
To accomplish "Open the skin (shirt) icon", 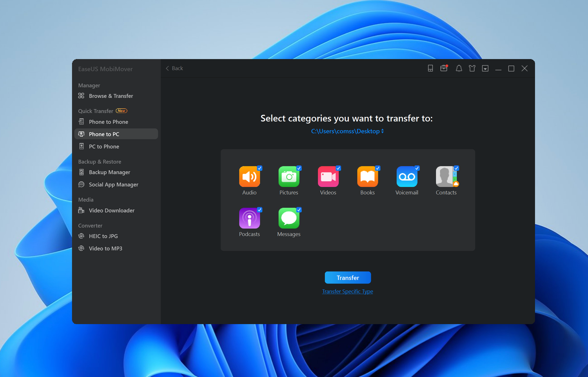I will pyautogui.click(x=472, y=69).
